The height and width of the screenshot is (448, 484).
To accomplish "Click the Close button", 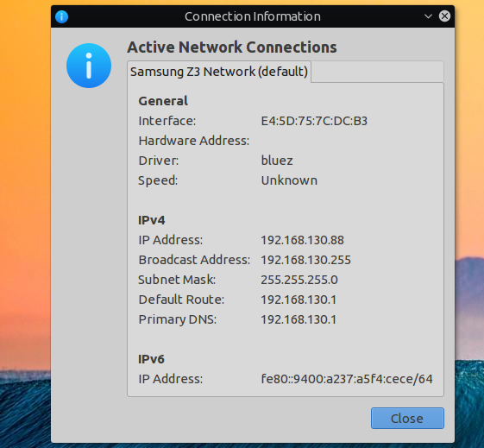I will click(x=407, y=419).
